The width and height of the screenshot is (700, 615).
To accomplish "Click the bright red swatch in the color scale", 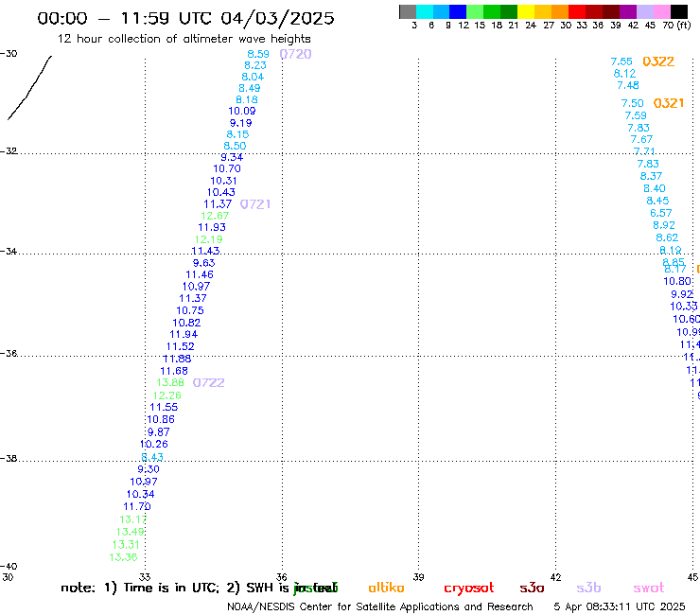I will [x=577, y=11].
